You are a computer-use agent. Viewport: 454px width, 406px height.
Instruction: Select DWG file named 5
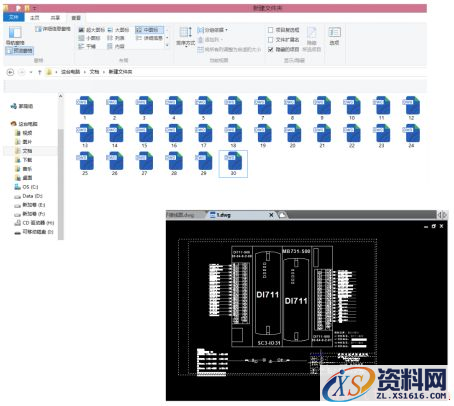204,108
